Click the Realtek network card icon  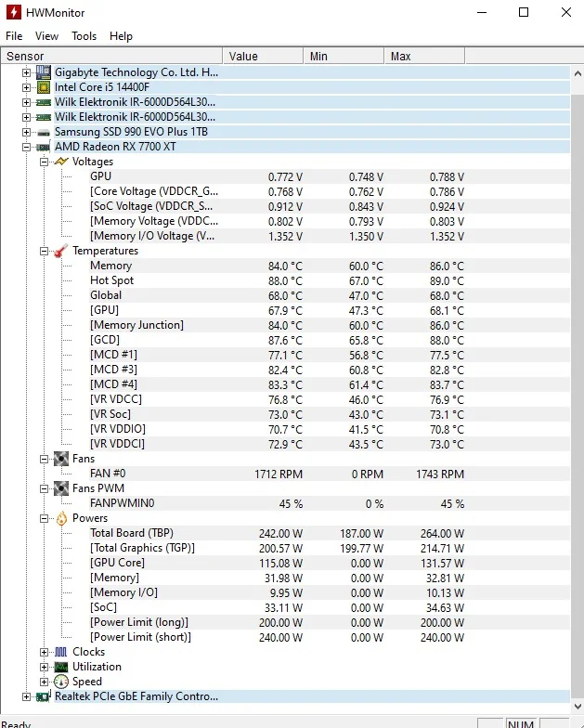(x=43, y=696)
